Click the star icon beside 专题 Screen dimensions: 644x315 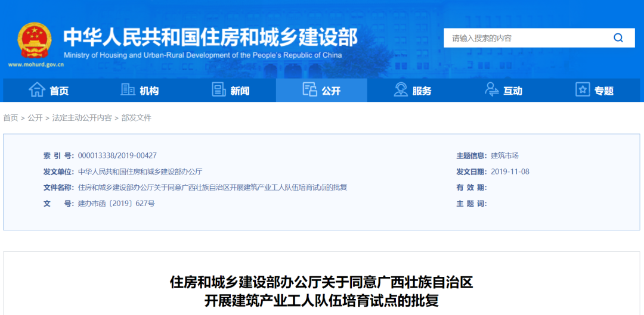583,90
